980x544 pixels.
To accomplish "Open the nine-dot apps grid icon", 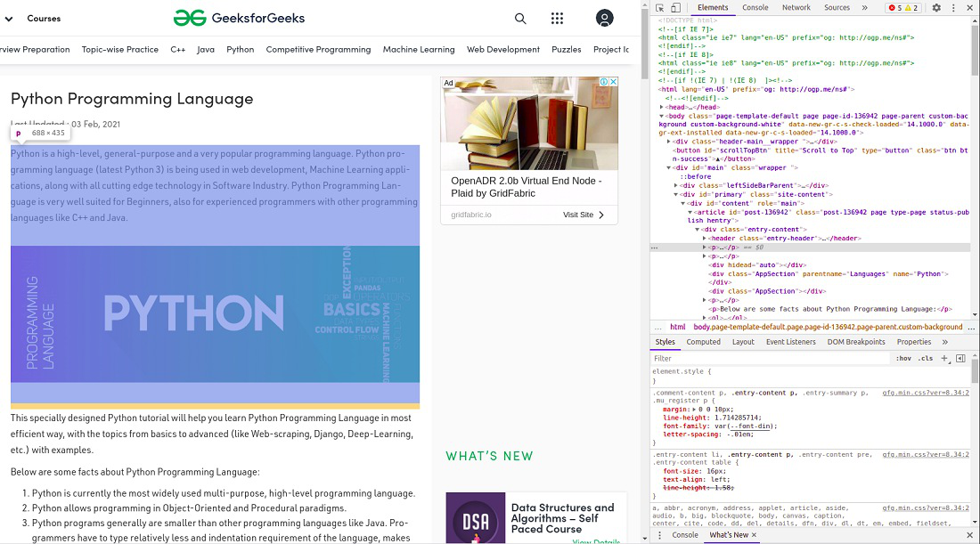I will [557, 18].
